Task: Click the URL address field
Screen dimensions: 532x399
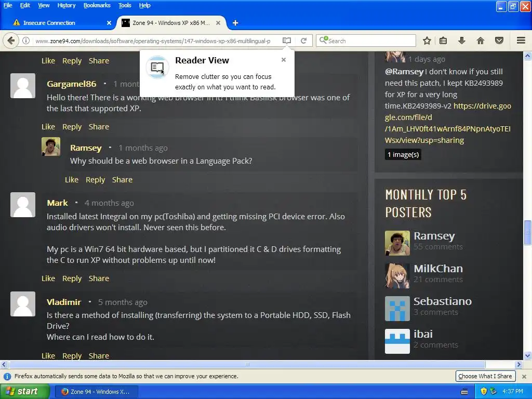Action: click(153, 41)
